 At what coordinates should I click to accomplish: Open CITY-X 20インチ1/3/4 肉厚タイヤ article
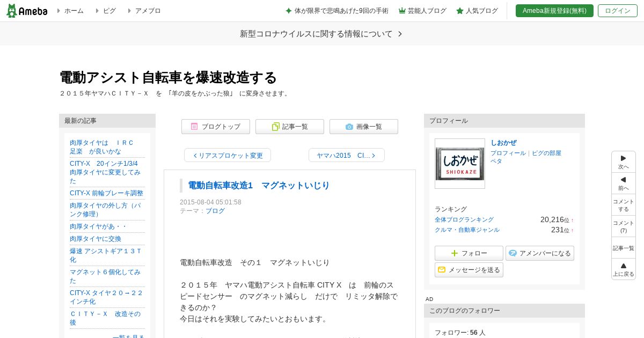(106, 172)
